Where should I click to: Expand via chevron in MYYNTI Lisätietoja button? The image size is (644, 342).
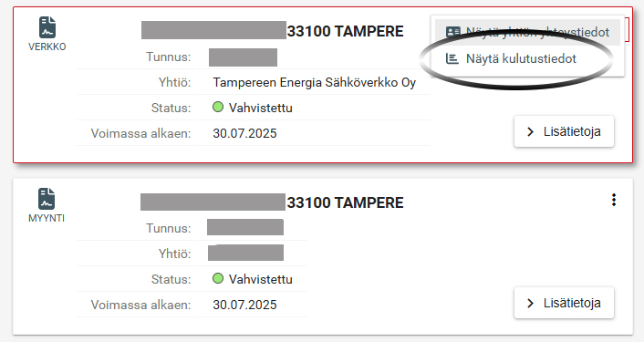pos(530,303)
